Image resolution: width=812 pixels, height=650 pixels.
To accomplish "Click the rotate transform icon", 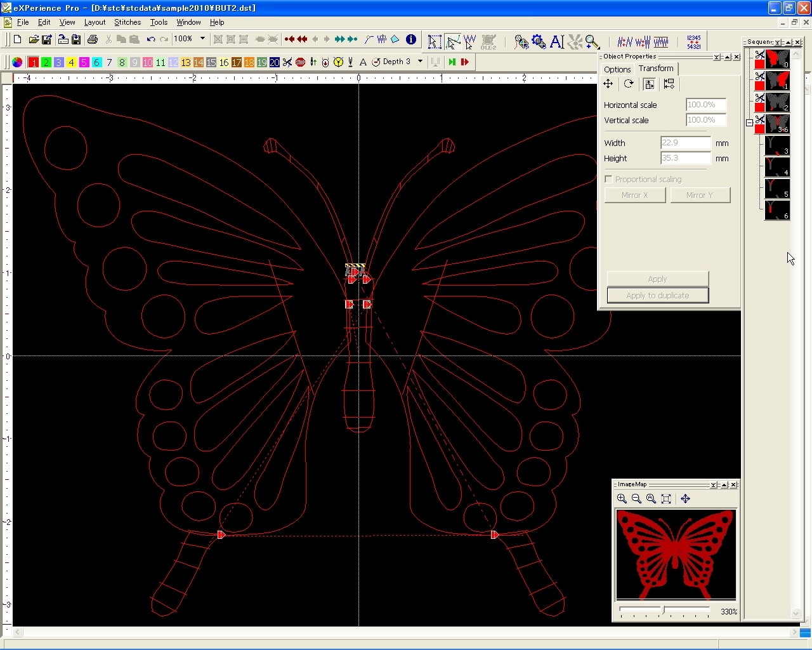I will [x=629, y=84].
